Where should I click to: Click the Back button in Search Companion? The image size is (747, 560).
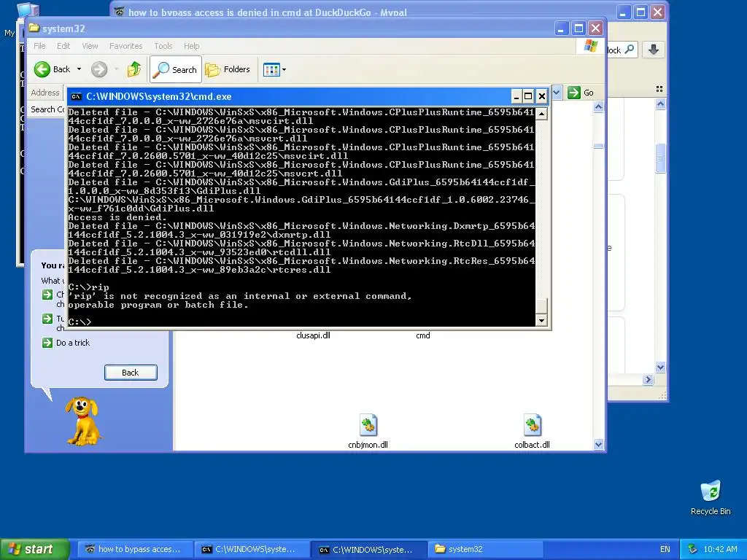131,373
